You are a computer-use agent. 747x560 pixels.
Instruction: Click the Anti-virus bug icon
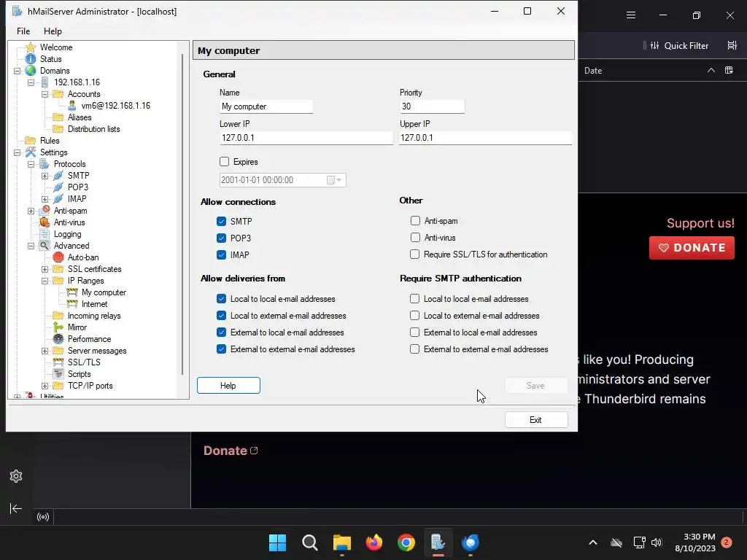pos(44,222)
